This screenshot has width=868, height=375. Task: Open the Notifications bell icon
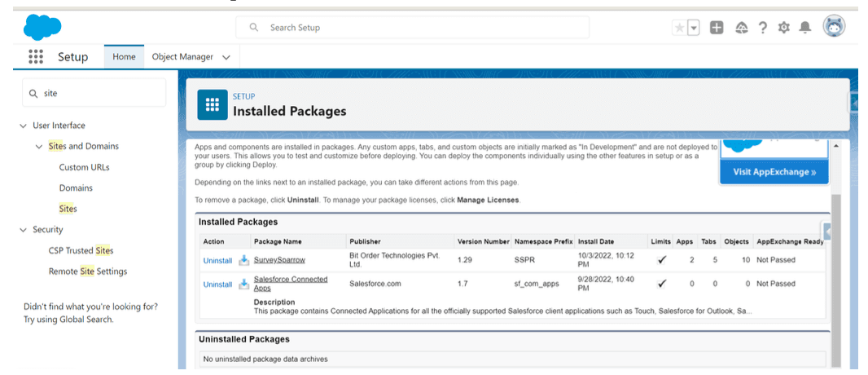click(x=805, y=28)
